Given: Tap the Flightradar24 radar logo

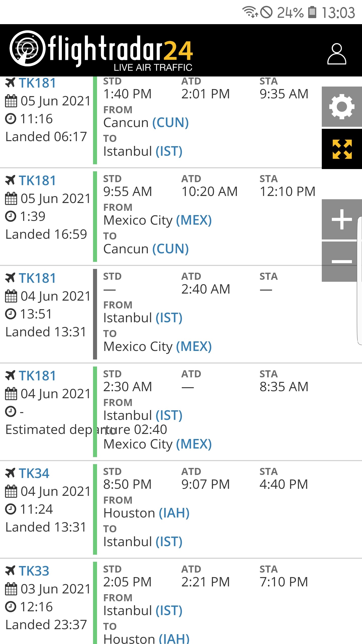Looking at the screenshot, I should (x=28, y=48).
